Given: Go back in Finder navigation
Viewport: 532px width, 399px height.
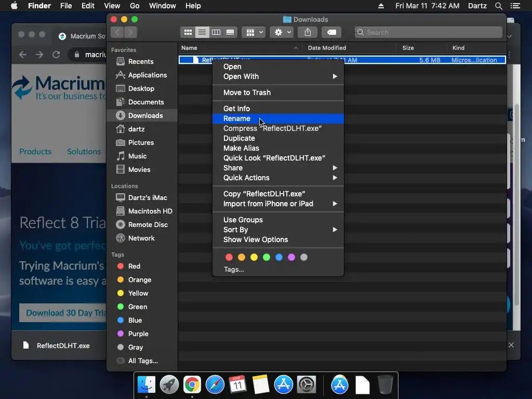Looking at the screenshot, I should [x=117, y=32].
